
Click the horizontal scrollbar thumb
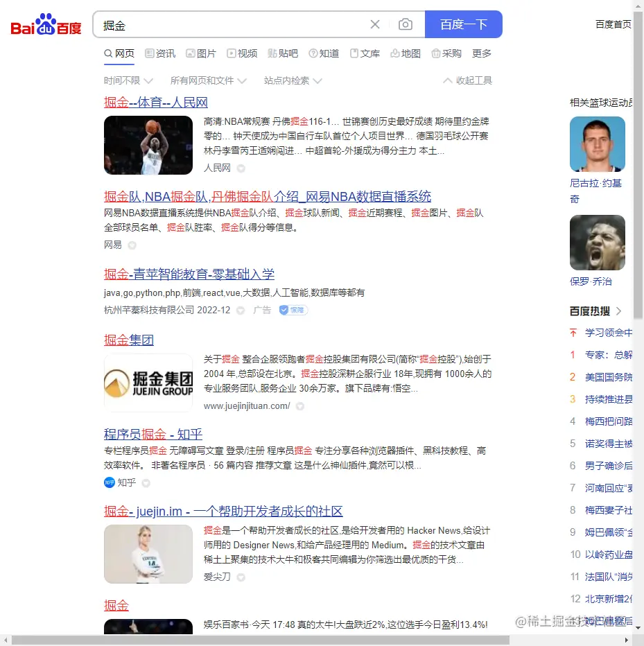click(x=261, y=640)
